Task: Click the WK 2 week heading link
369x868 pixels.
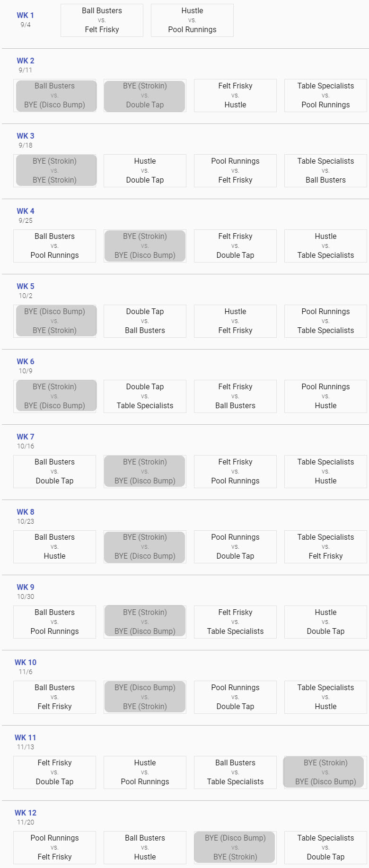Action: [26, 61]
